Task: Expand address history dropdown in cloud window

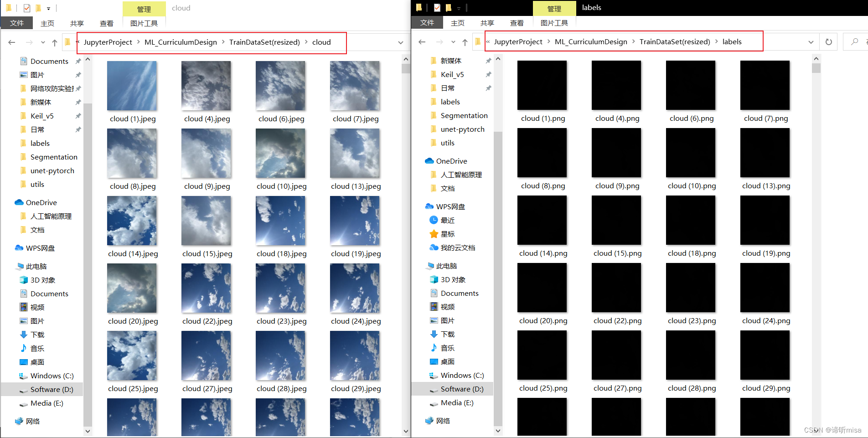Action: (x=401, y=42)
